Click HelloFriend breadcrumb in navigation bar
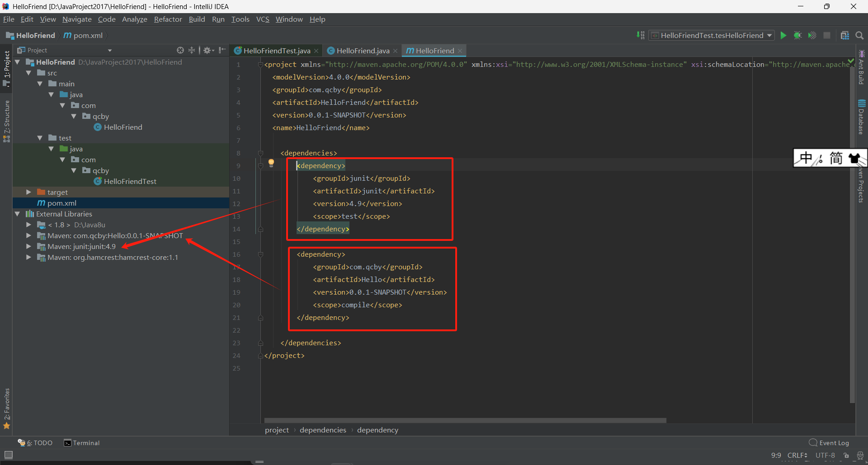The image size is (868, 465). click(x=30, y=35)
